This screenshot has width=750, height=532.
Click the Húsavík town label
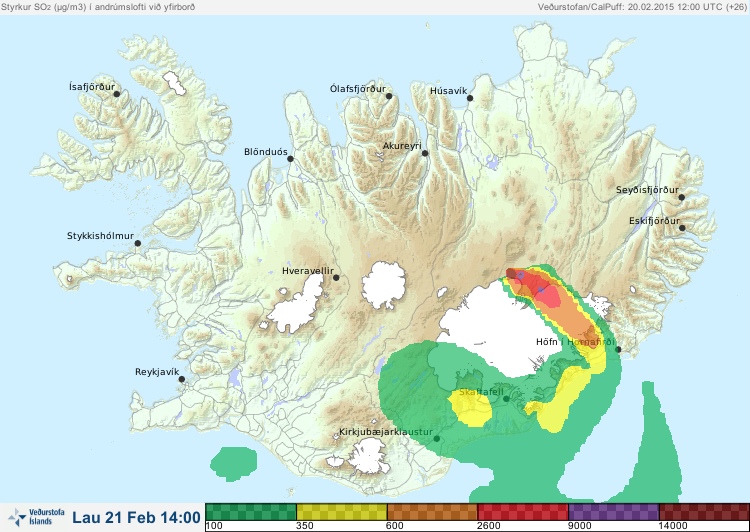[448, 91]
